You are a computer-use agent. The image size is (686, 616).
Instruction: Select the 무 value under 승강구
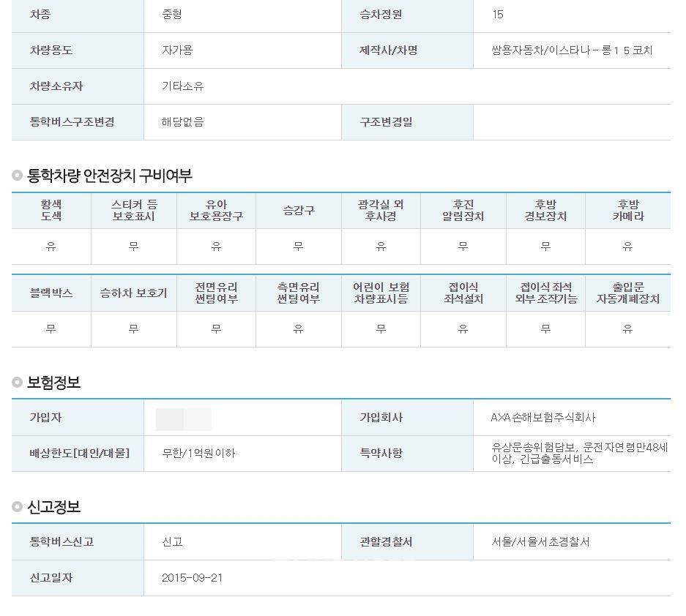pos(299,247)
